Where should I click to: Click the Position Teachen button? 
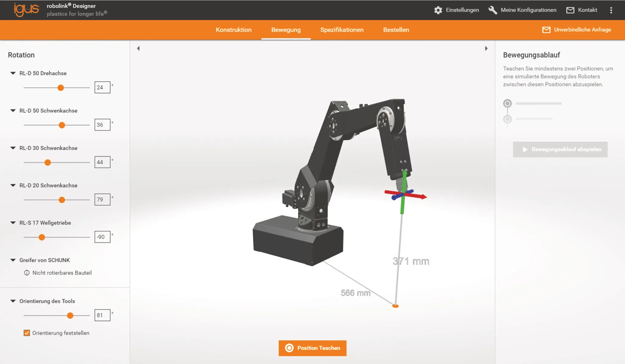point(312,348)
